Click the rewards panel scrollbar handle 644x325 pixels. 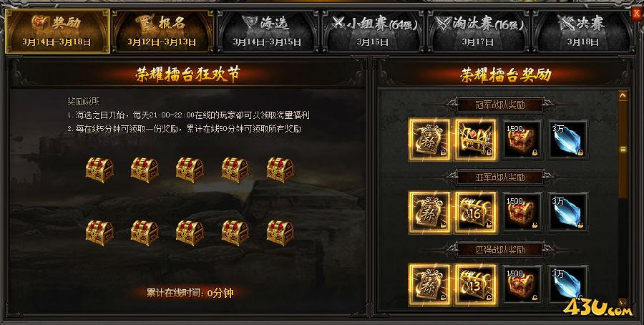coord(623,150)
